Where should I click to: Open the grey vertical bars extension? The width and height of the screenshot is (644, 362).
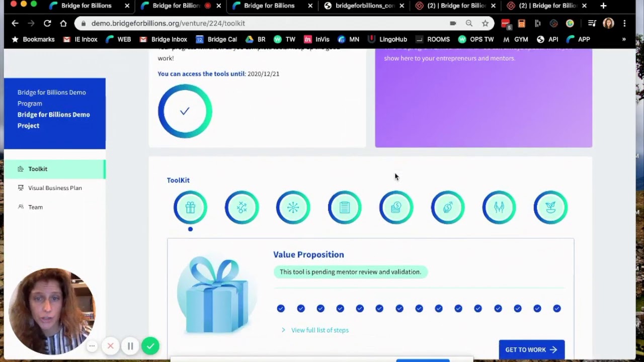pos(538,23)
